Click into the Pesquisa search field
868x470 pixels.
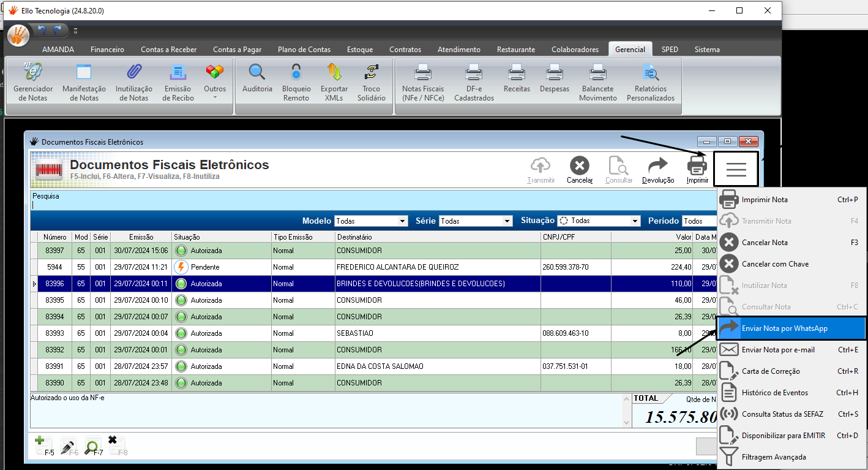(373, 205)
